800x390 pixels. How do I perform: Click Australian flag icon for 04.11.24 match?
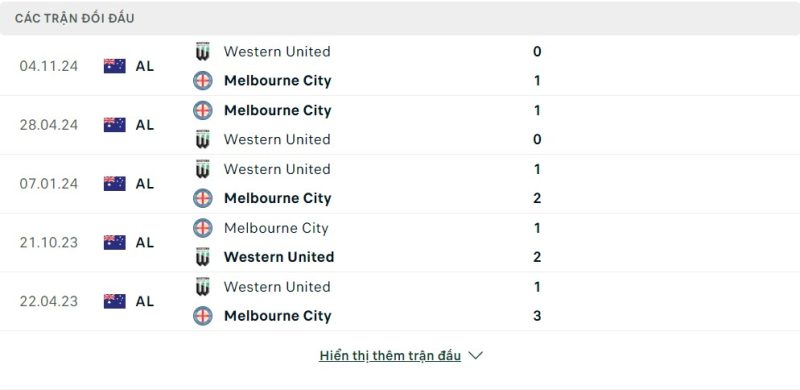click(115, 66)
